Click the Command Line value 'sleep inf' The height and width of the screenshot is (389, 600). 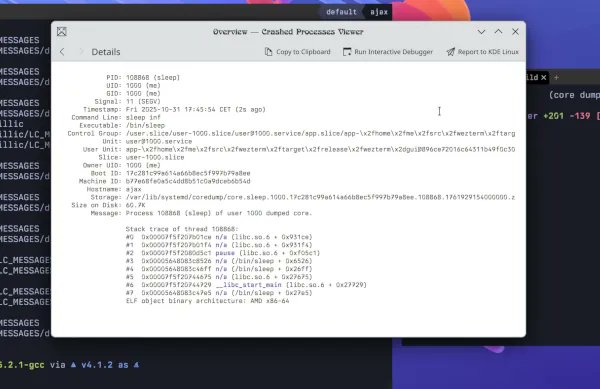[143, 117]
